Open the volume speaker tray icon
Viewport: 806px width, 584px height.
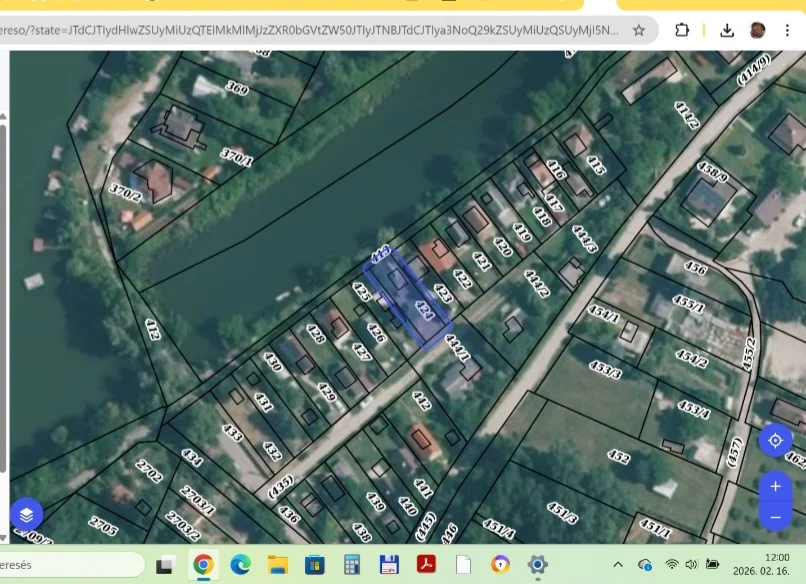(691, 564)
